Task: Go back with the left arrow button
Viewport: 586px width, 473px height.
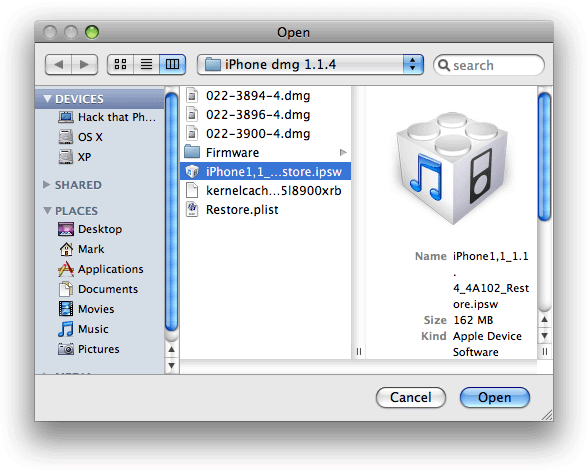Action: [58, 65]
